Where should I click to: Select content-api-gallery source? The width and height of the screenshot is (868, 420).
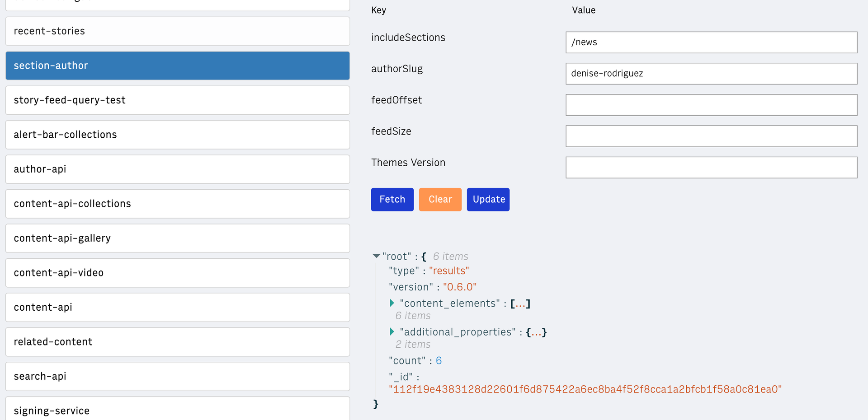pos(178,238)
